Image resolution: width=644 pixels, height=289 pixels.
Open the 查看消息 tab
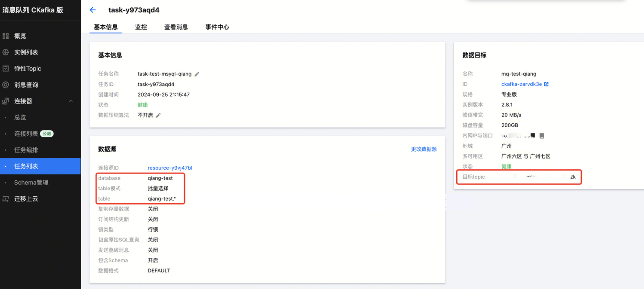coord(176,27)
